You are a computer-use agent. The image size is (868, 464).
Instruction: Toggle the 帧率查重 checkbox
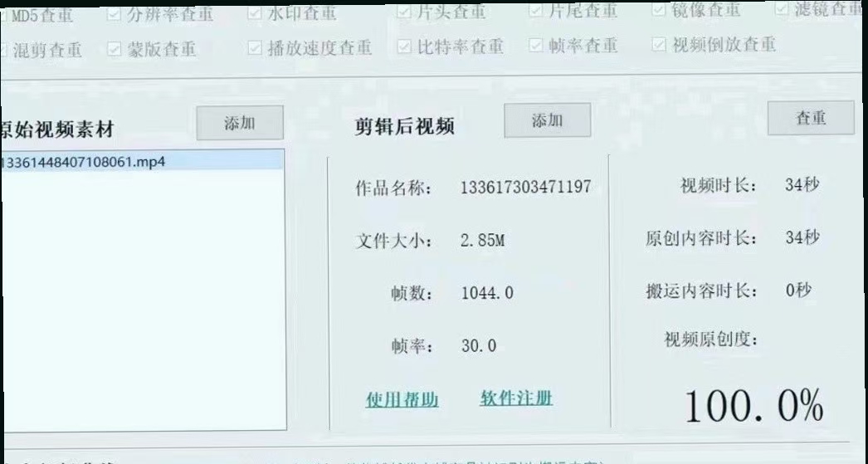pyautogui.click(x=535, y=46)
